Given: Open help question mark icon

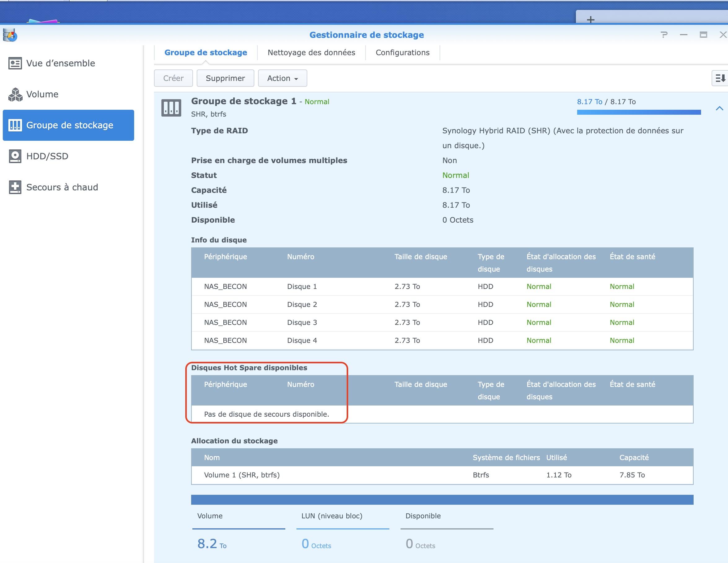Looking at the screenshot, I should 664,35.
